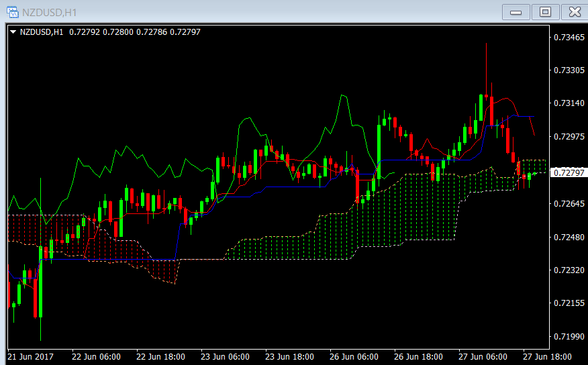Click the 26 Jun 18:00 time label
The width and height of the screenshot is (588, 365).
pos(418,356)
